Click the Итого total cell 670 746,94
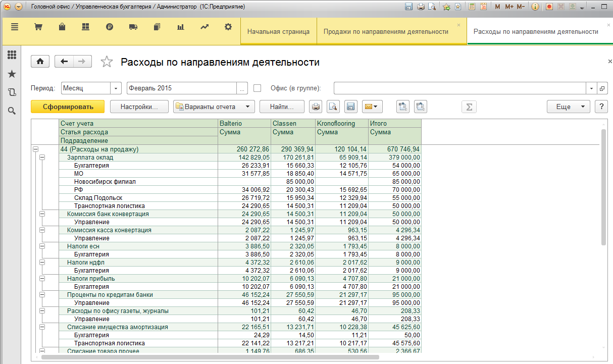 coord(395,149)
